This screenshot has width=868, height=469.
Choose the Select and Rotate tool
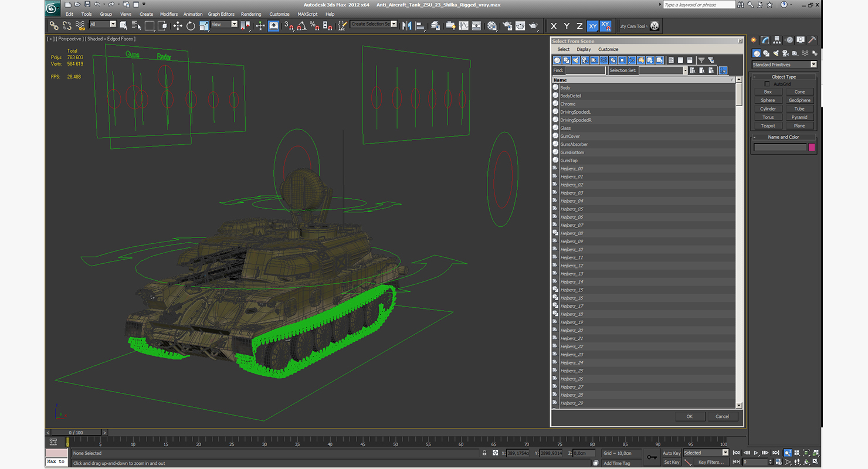click(x=191, y=26)
